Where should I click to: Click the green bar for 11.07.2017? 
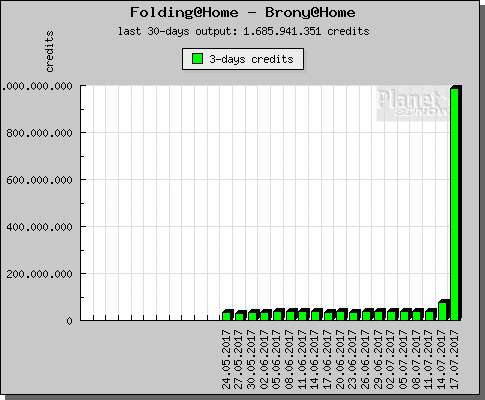pyautogui.click(x=429, y=316)
